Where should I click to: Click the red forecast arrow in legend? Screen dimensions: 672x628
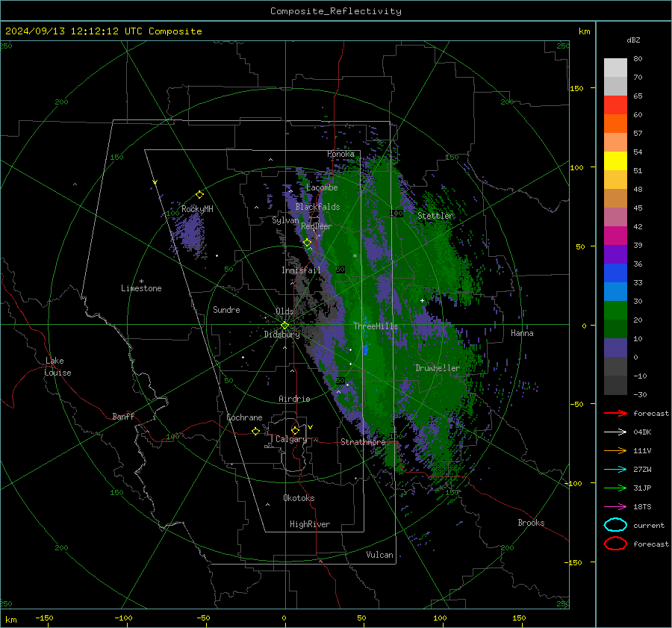pos(615,413)
